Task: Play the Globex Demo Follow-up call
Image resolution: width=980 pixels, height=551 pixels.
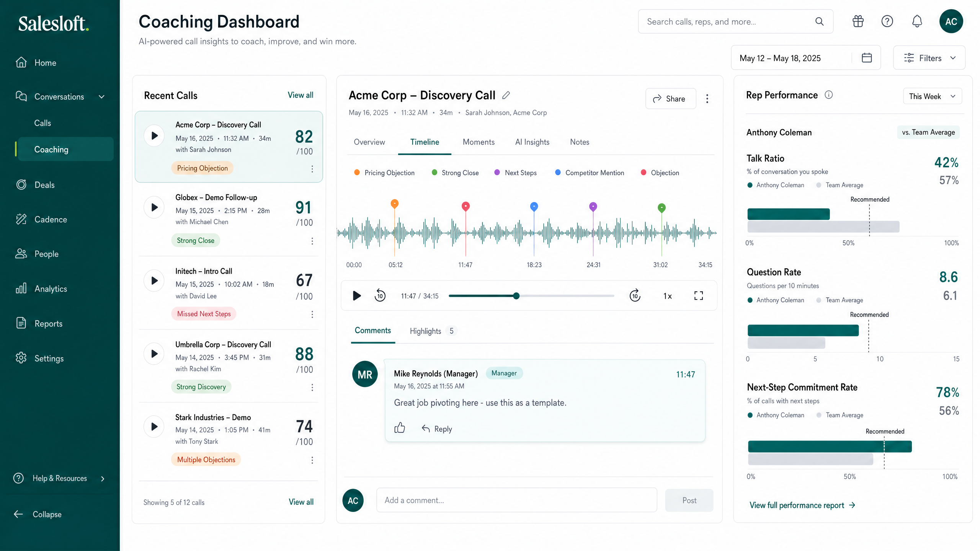Action: 154,207
